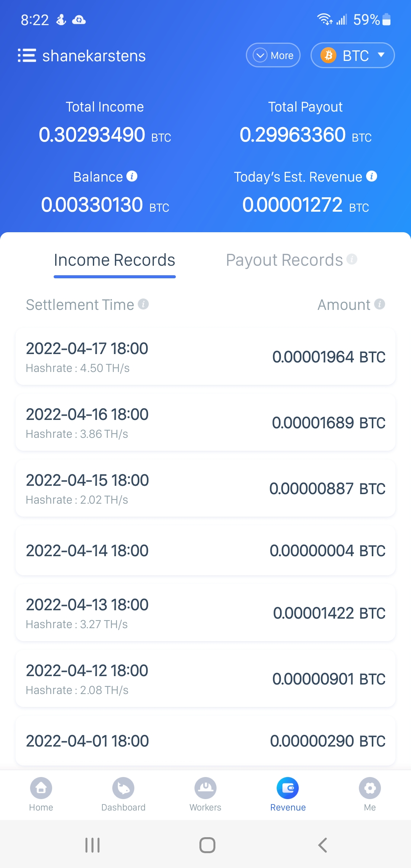
Task: Open the Home tab icon
Action: click(41, 788)
